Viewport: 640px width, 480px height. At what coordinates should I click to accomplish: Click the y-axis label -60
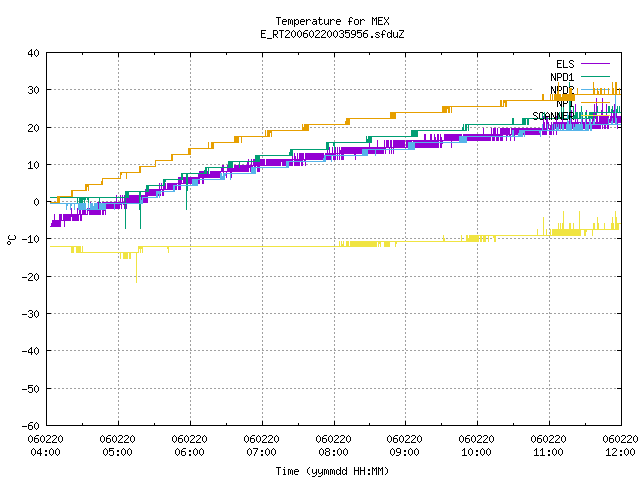(x=31, y=426)
